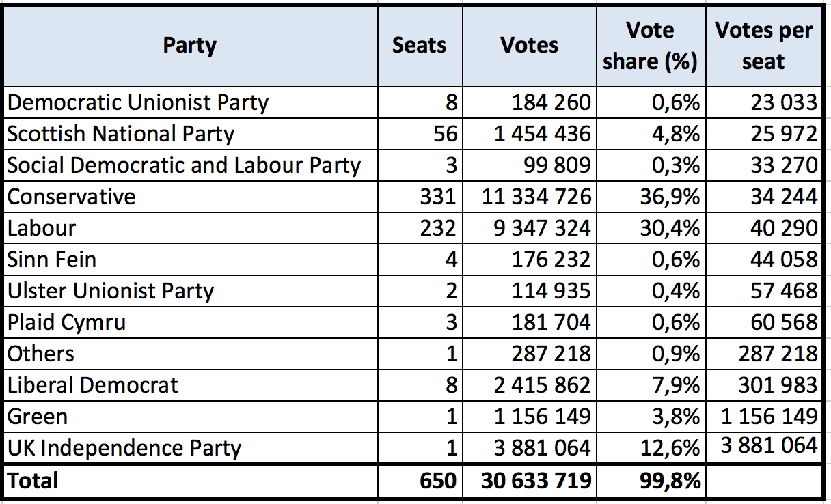Click the Scottish National Party cell

(x=121, y=134)
